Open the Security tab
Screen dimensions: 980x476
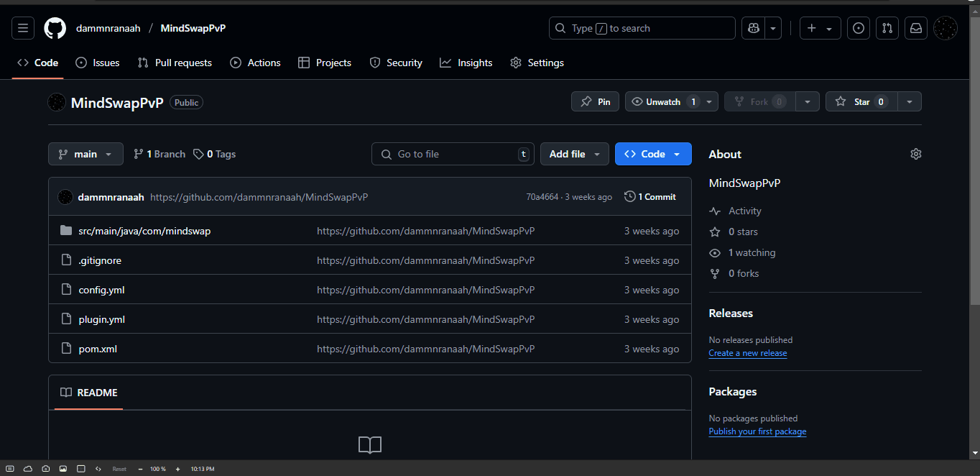(x=396, y=63)
